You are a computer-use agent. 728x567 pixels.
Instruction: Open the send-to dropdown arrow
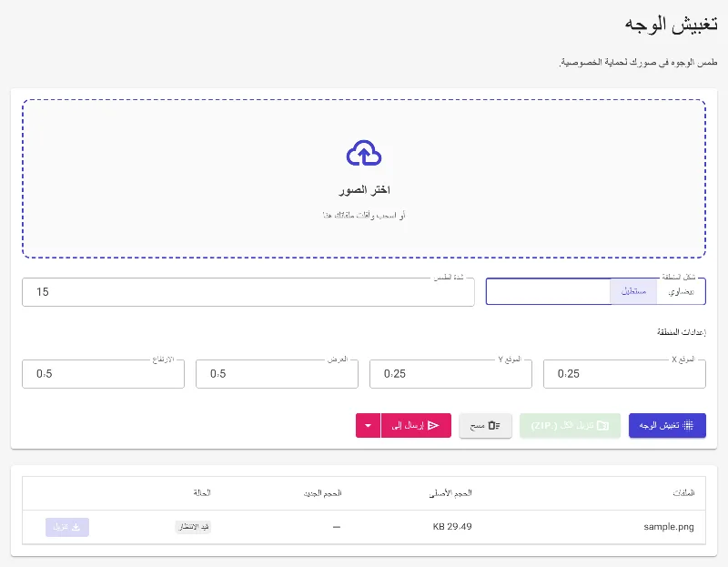tap(369, 425)
